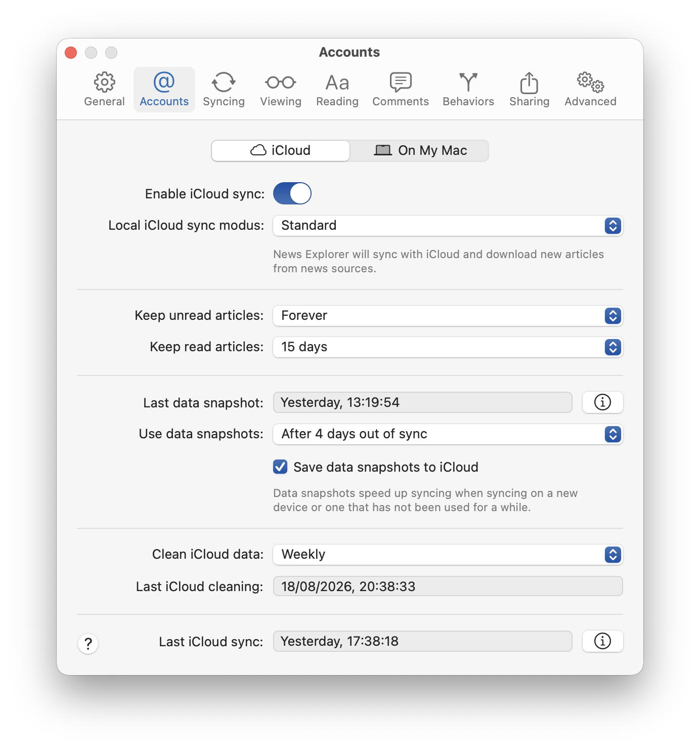
Task: Open the Keep read articles dropdown
Action: point(448,347)
